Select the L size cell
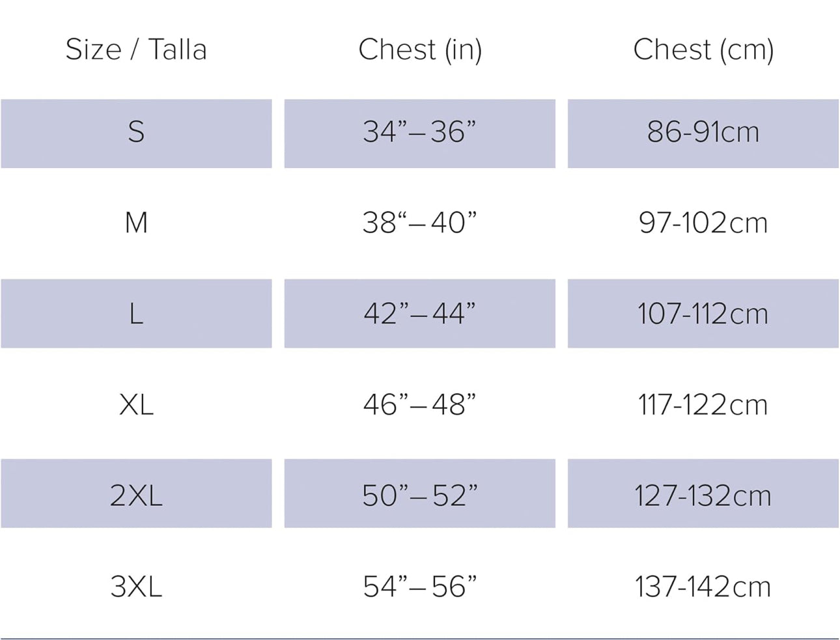This screenshot has width=840, height=640. (x=136, y=314)
